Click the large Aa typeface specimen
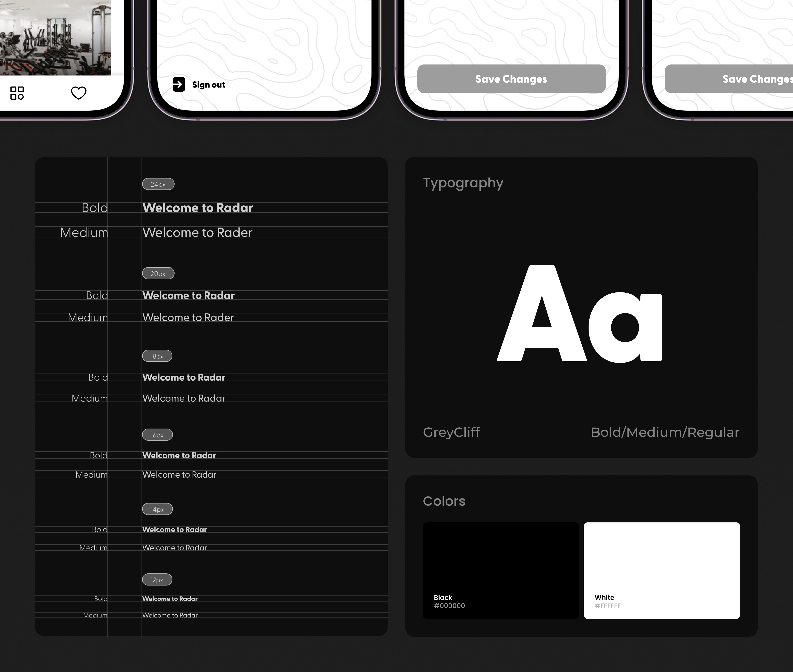Viewport: 793px width, 672px height. [579, 314]
